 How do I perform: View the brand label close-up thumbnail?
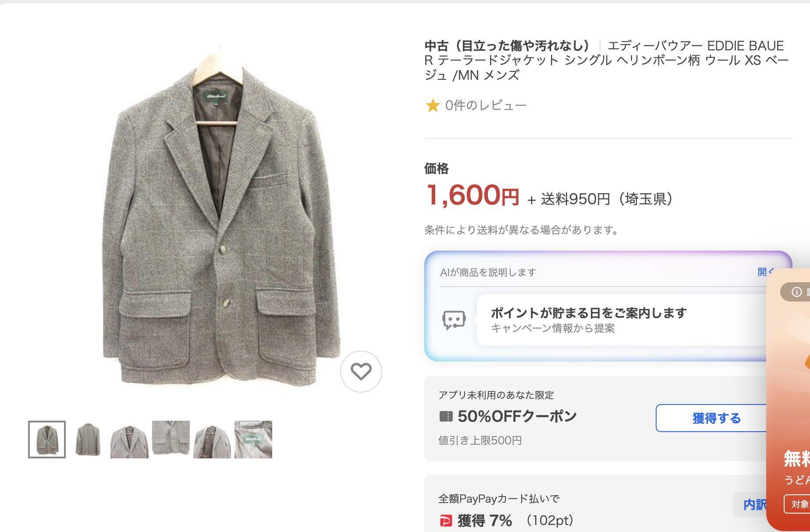pyautogui.click(x=253, y=440)
